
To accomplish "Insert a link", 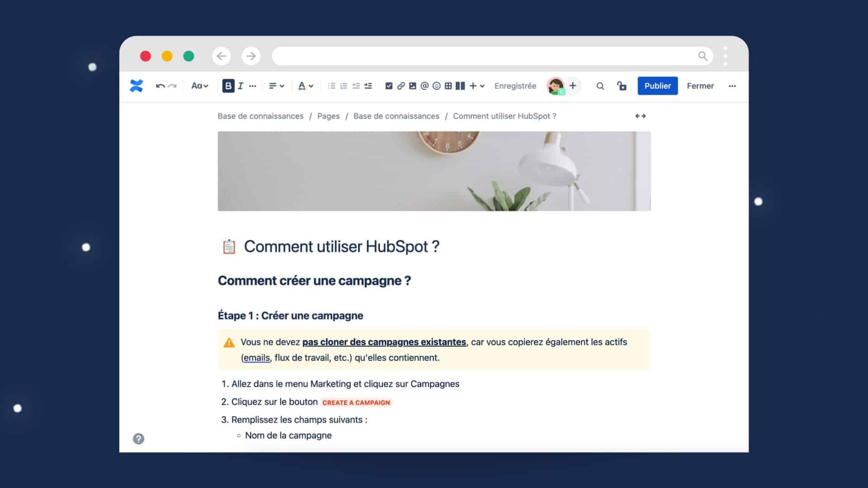I will tap(401, 86).
